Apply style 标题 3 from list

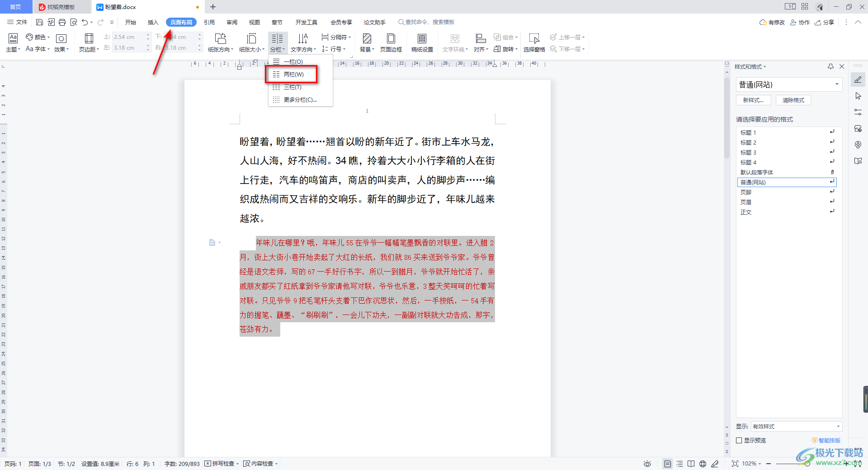tap(787, 152)
